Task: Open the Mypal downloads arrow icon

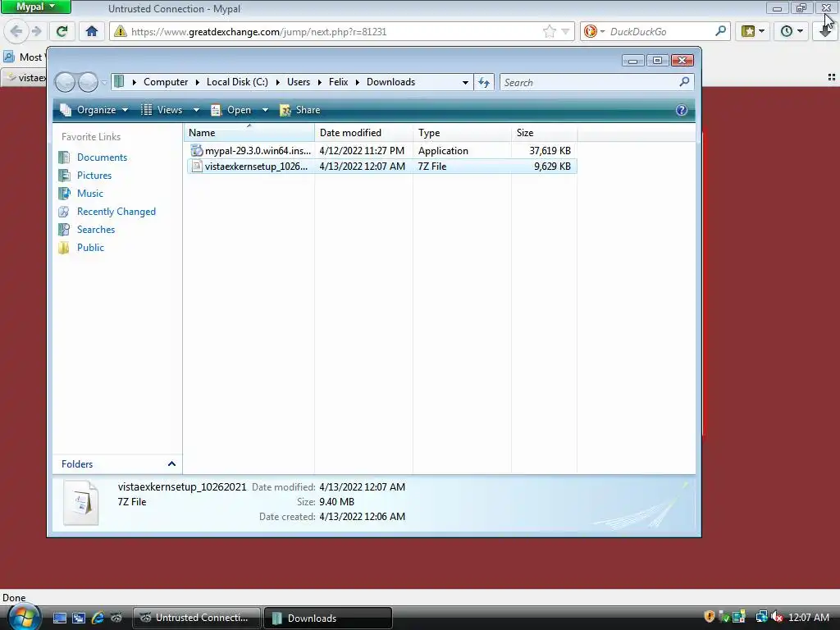Action: [x=825, y=31]
